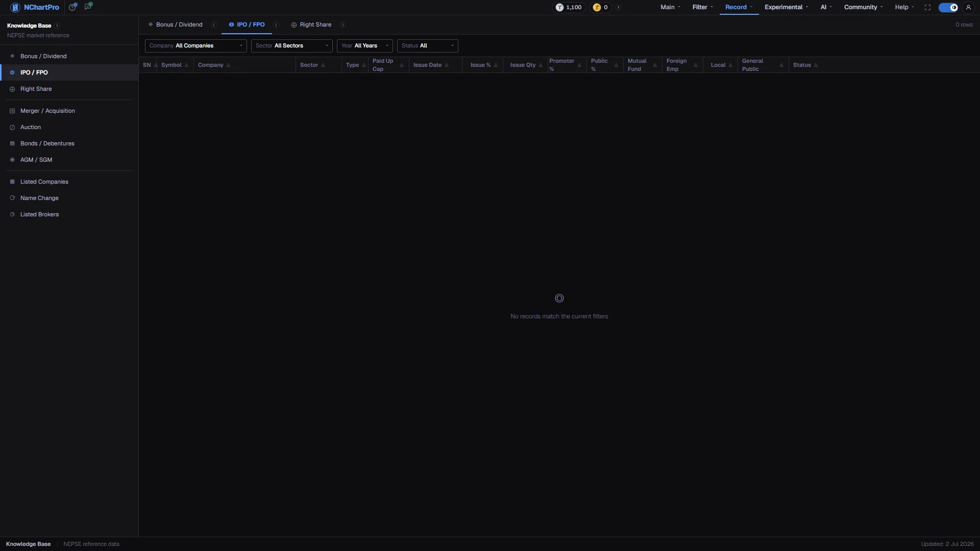
Task: Open the Company All Companies dropdown
Action: [195, 46]
